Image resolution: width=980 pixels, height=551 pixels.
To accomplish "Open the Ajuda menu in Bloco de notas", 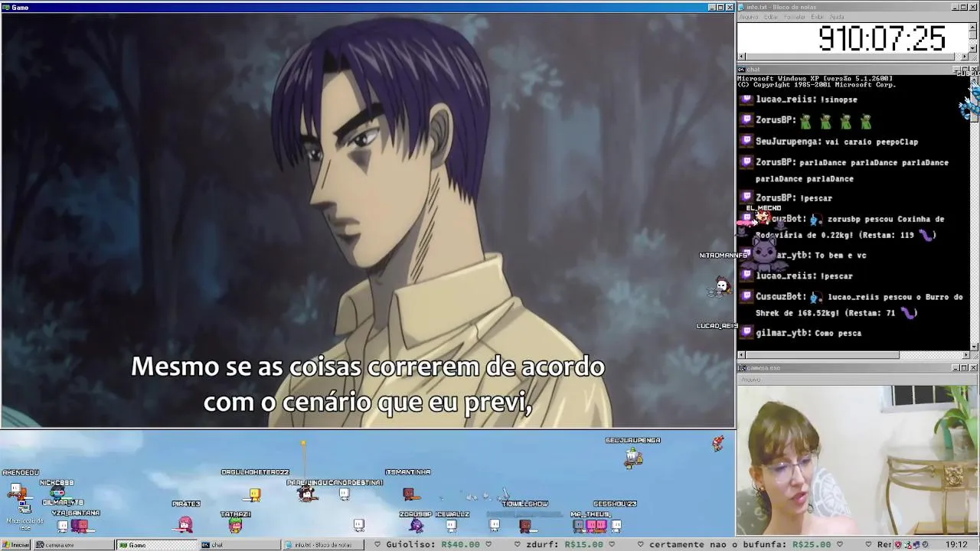I will pos(837,17).
